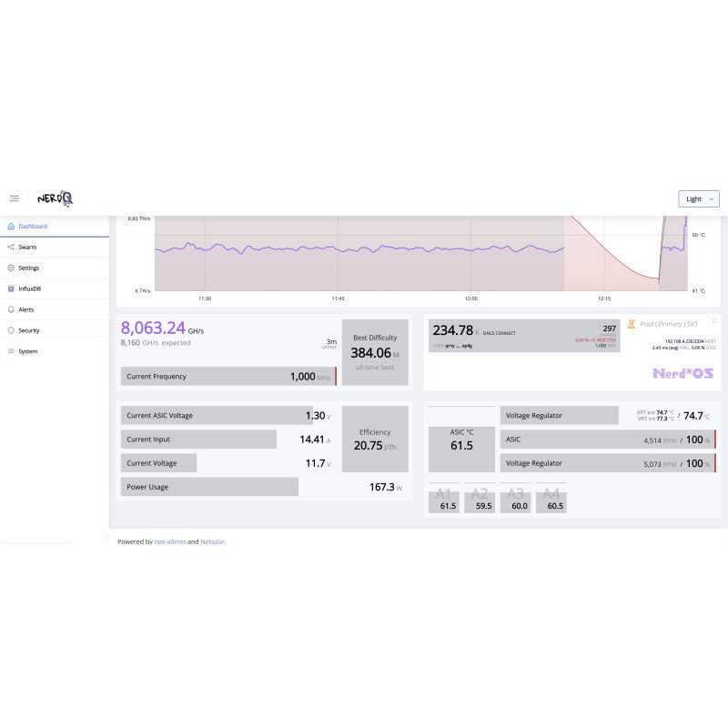Open the ngx-admin link
Viewport: 728px width, 728px height.
tap(170, 541)
